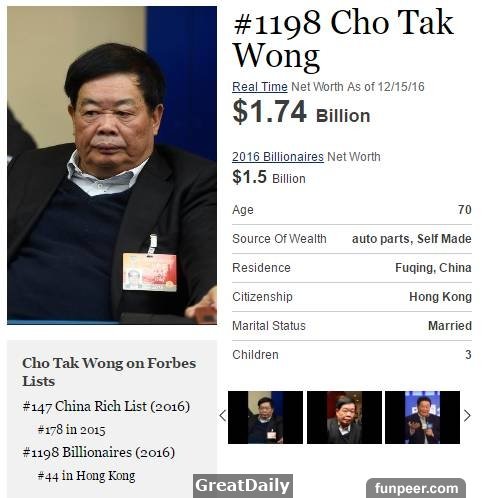
Task: Click the Citizenship Hong Kong row
Action: (x=352, y=297)
